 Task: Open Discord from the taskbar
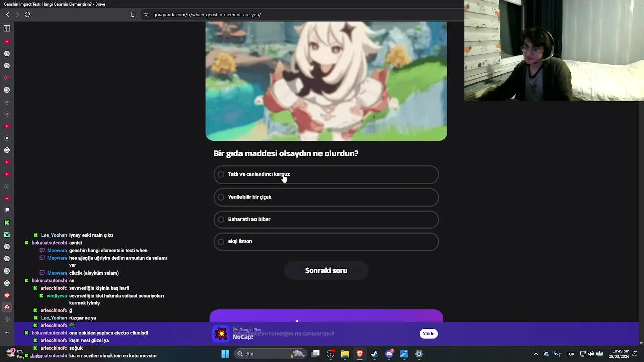pos(389,354)
